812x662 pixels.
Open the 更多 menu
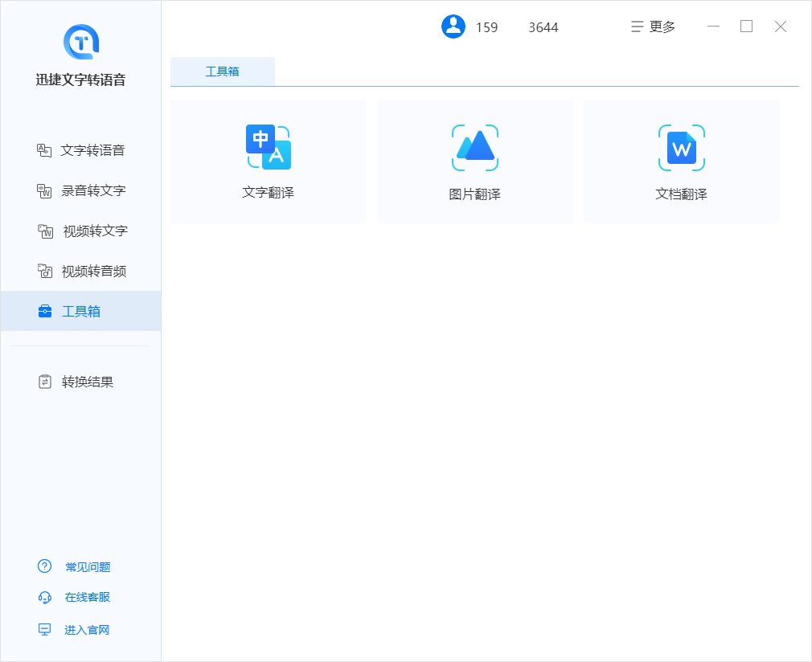click(653, 27)
